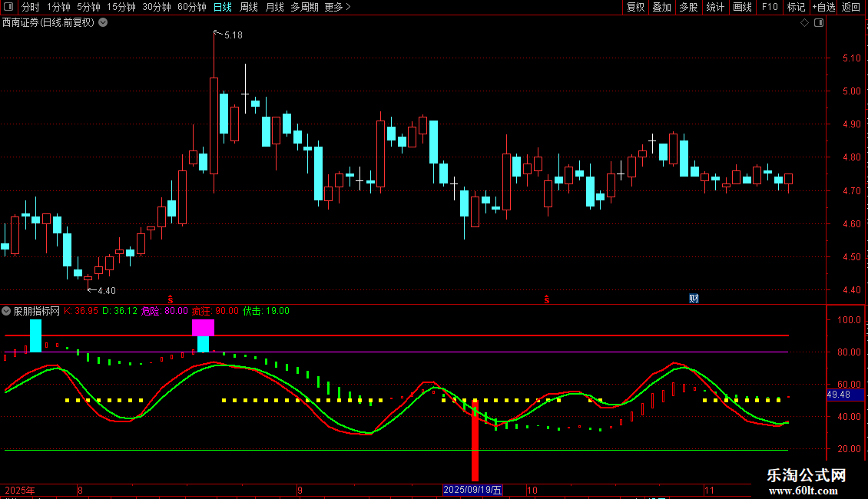Click the 伏击: 19.00 indicator label
Viewport: 868px width, 499px height.
(x=266, y=311)
